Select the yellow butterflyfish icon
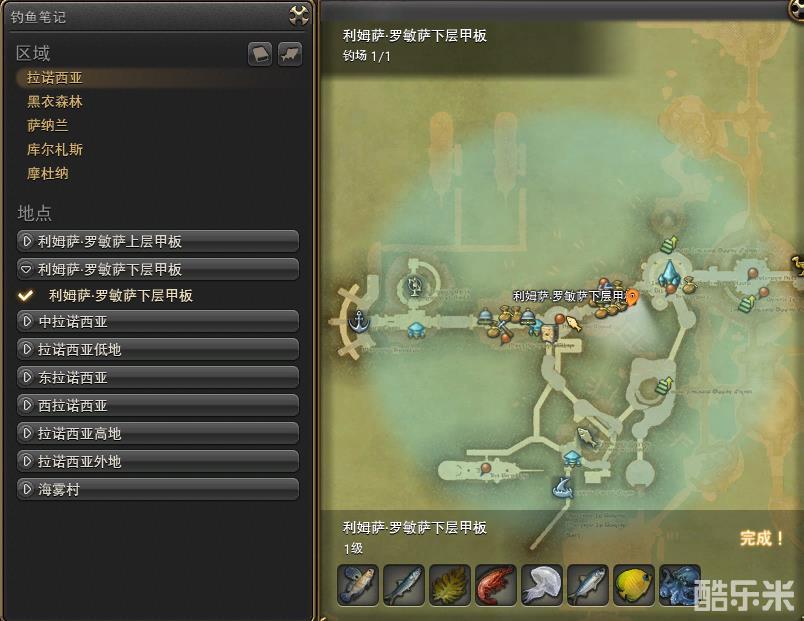 click(x=633, y=585)
